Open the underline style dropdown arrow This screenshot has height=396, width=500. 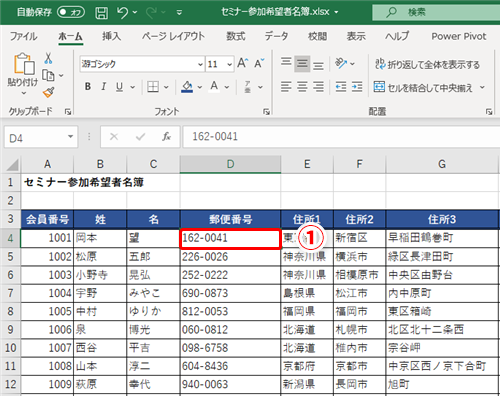click(133, 87)
